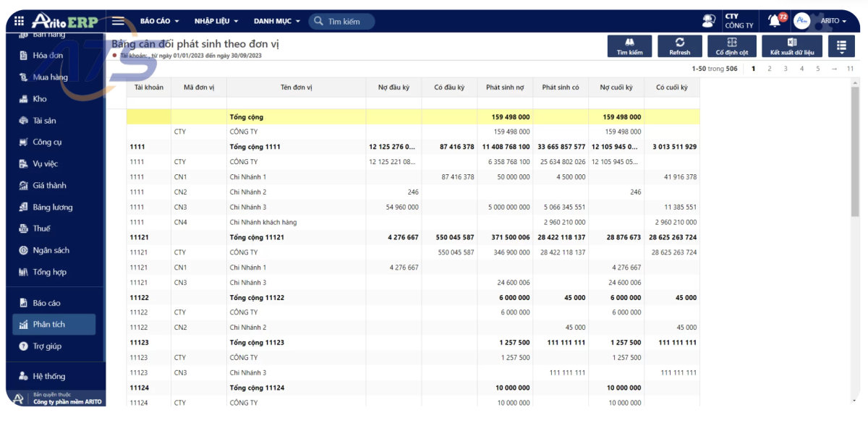Click Cố định cột to freeze columns
Viewport: 868px width, 423px height.
[731, 46]
